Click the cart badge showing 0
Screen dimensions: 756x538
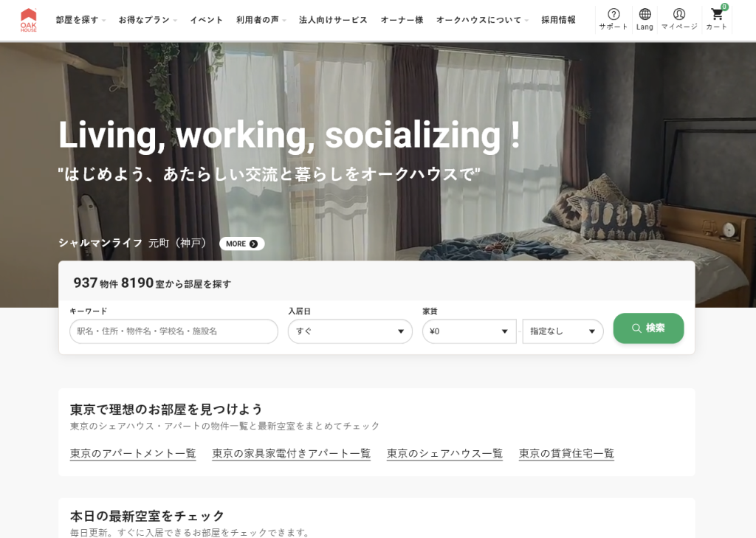[x=723, y=8]
